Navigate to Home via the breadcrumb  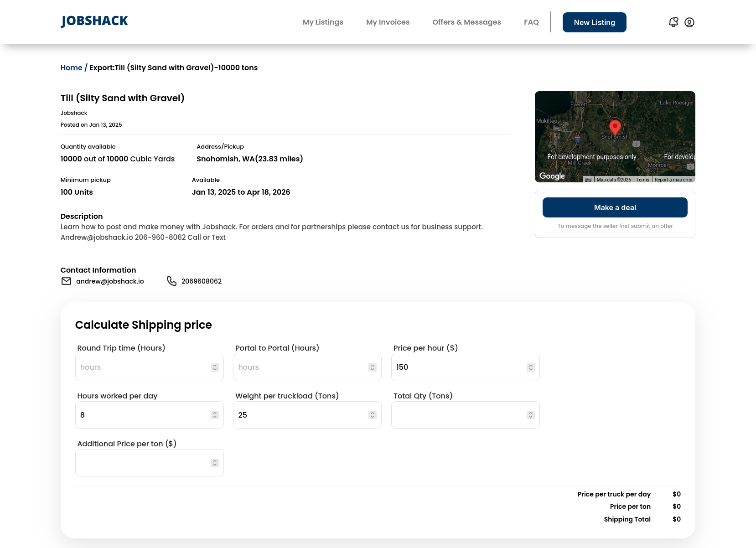pyautogui.click(x=71, y=67)
